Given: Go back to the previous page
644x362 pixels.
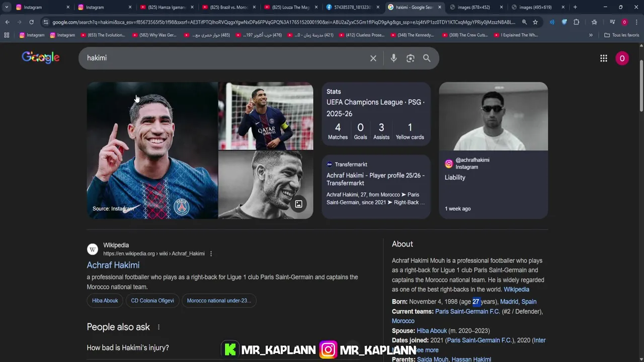Looking at the screenshot, I should 7,22.
